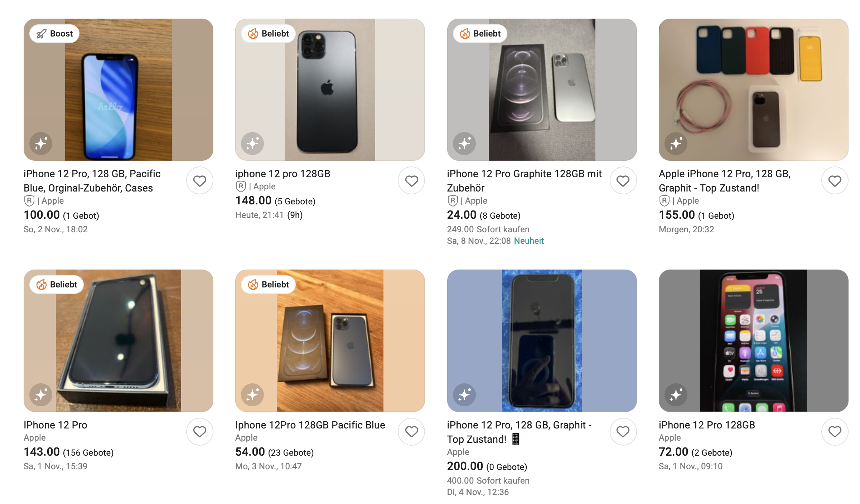Open listing 'iPhone 12 Pro, 128 GB, Pacific Blue'
The image size is (860, 504).
coord(92,181)
